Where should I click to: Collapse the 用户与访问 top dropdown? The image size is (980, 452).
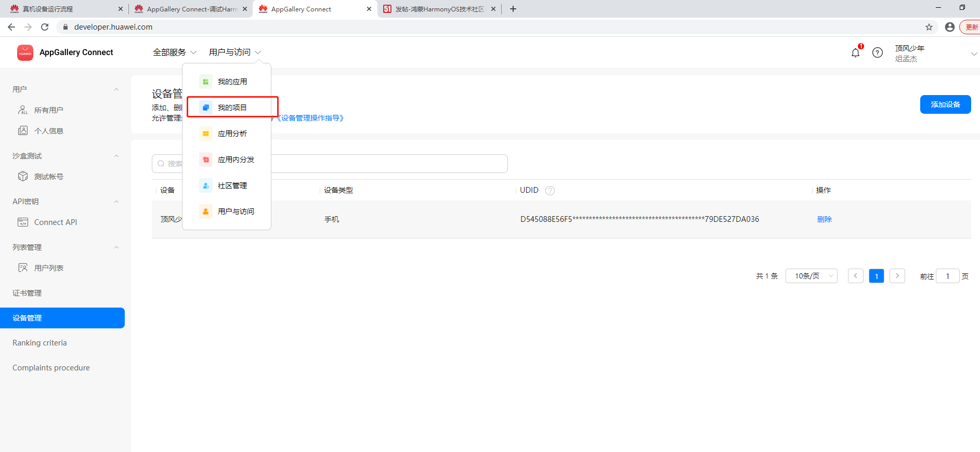[235, 52]
